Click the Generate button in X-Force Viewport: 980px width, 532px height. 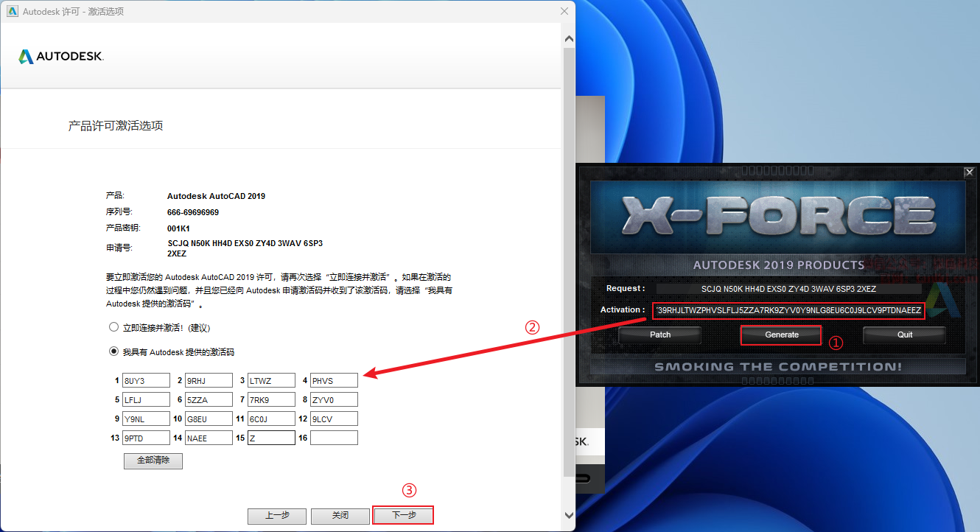point(782,335)
